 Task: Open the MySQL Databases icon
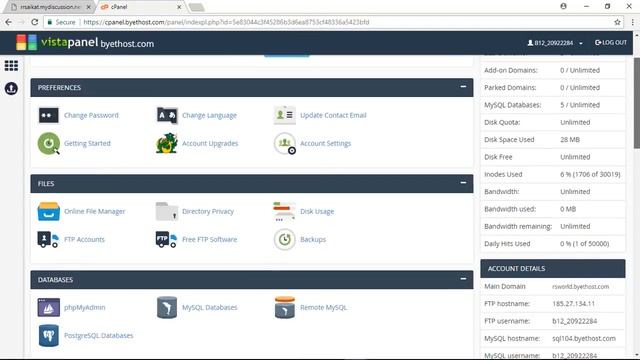click(x=167, y=307)
